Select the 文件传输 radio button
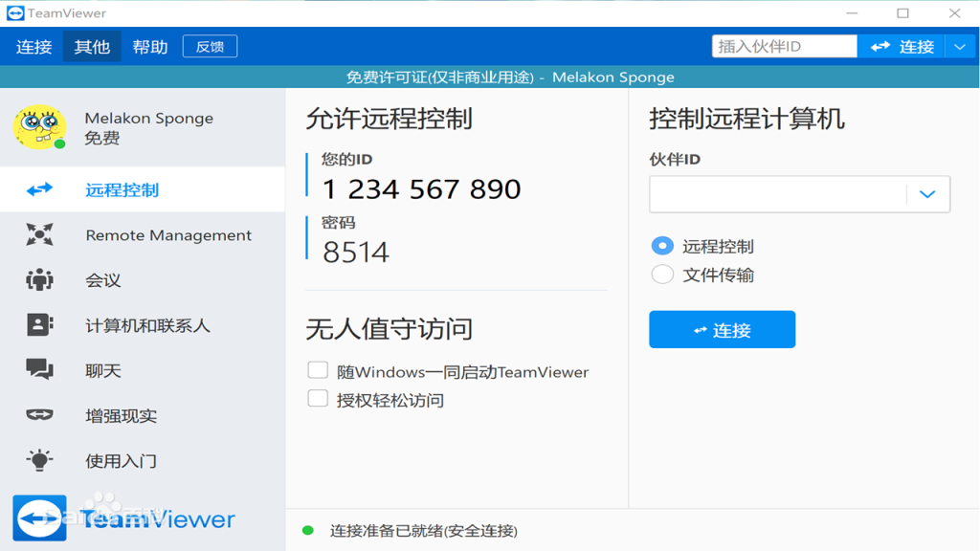The height and width of the screenshot is (551, 980). click(662, 275)
